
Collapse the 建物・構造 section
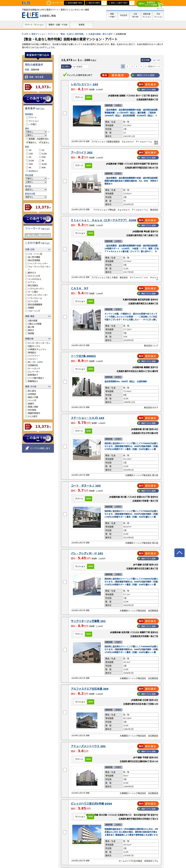click(x=38, y=316)
